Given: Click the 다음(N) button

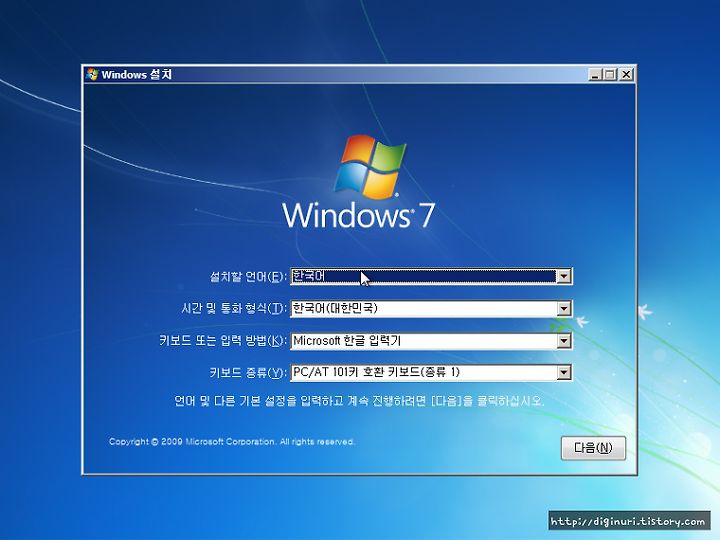Looking at the screenshot, I should coord(593,448).
